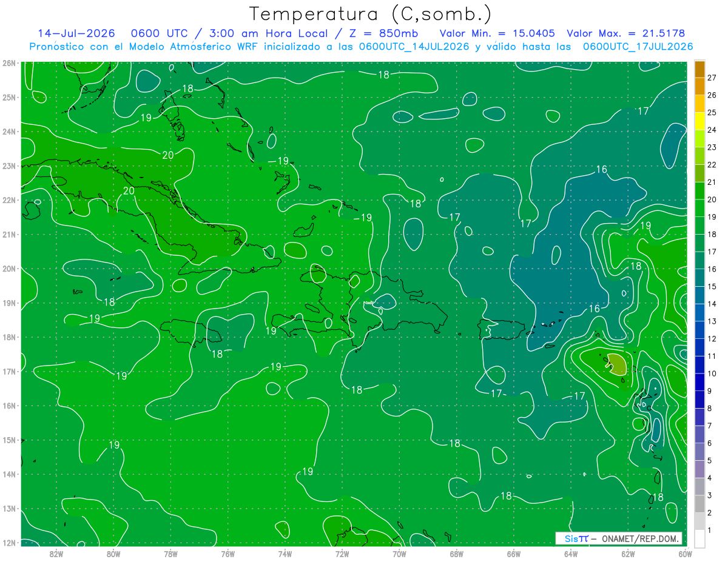Click the 'ONAMET/REP.DOM.' credit label
This screenshot has width=728, height=562.
639,538
